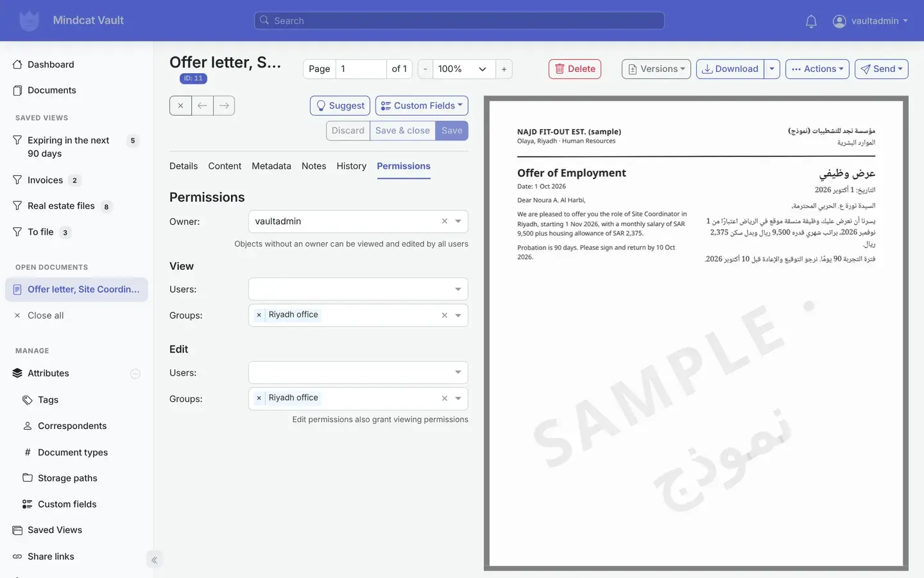Click the Suggest button
Viewport: 924px width, 578px height.
click(x=340, y=106)
